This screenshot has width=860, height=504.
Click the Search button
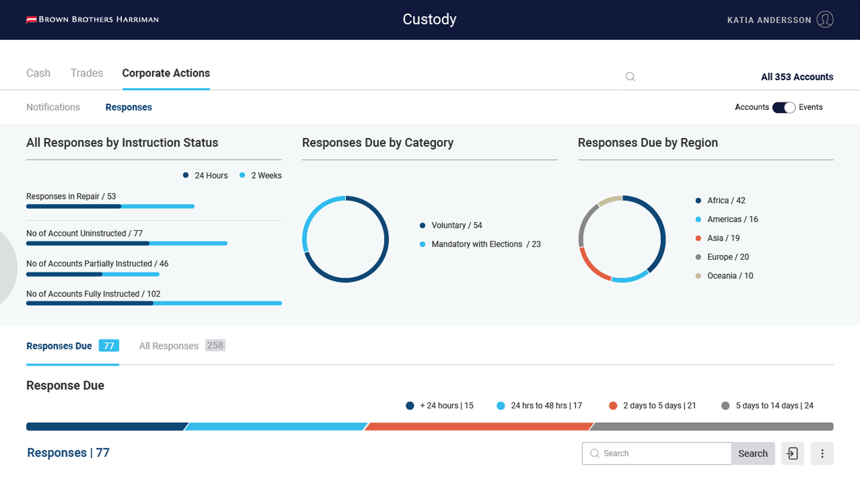[753, 453]
